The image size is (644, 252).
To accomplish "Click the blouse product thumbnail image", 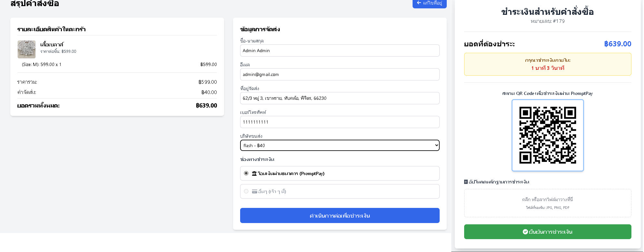I will pos(26,49).
